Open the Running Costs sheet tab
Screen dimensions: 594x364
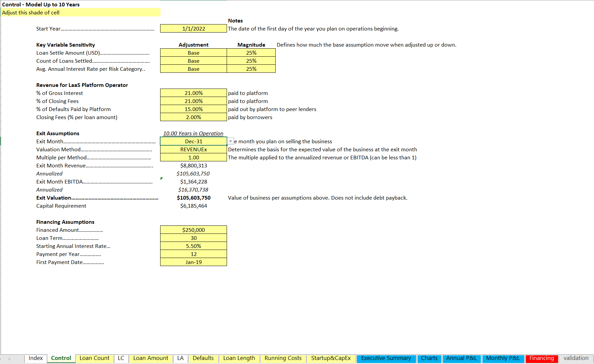pyautogui.click(x=283, y=358)
